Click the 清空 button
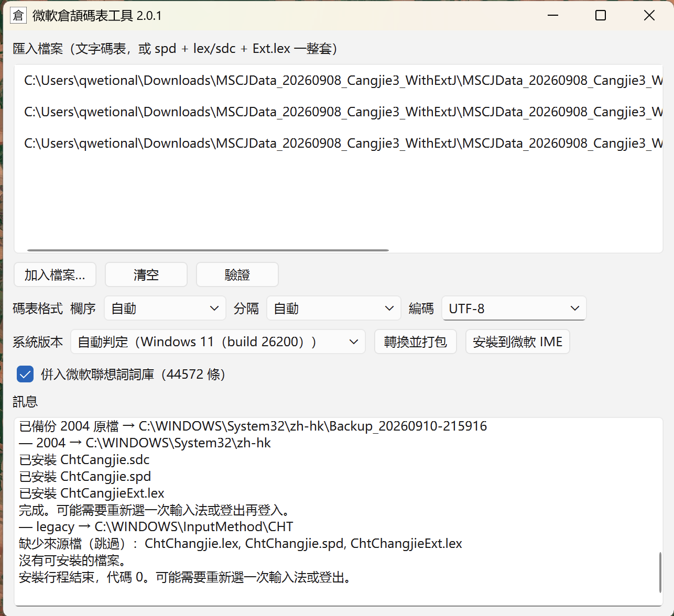Image resolution: width=674 pixels, height=616 pixels. pyautogui.click(x=146, y=274)
